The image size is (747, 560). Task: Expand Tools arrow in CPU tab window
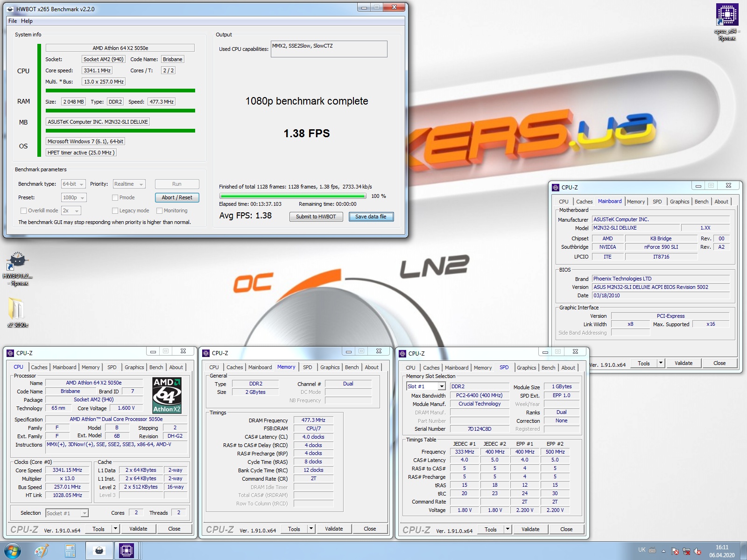point(115,529)
